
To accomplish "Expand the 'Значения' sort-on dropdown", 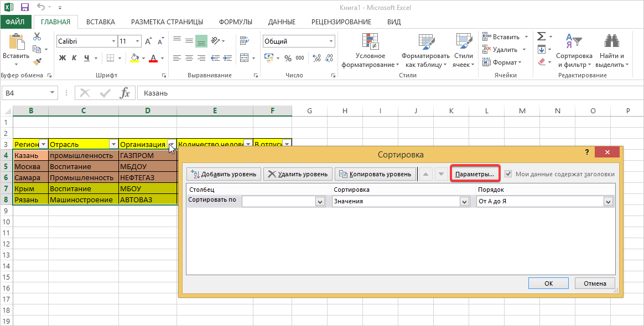I will click(x=464, y=202).
